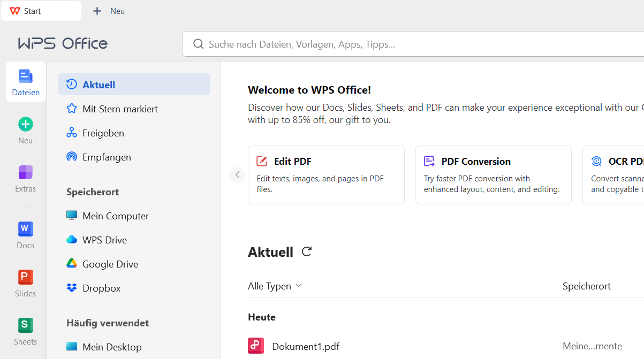Click the Speicherort column header

587,286
